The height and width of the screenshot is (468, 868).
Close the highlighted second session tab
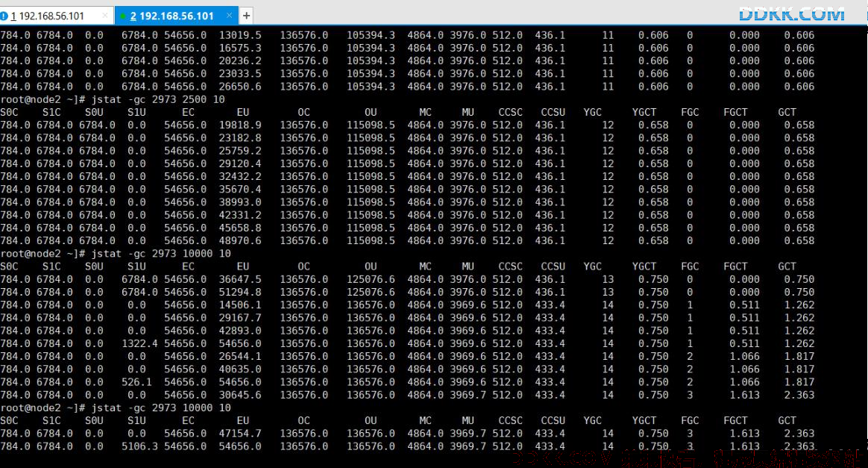coord(229,16)
